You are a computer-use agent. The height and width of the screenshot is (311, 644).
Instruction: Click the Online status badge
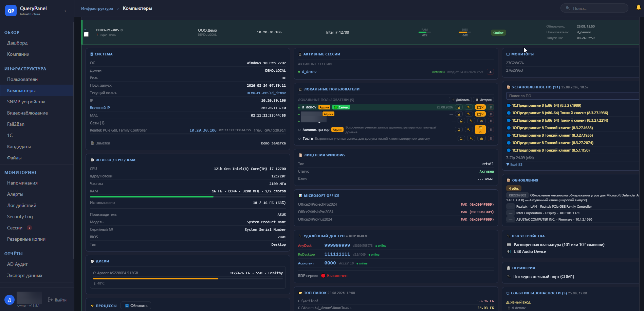(498, 33)
